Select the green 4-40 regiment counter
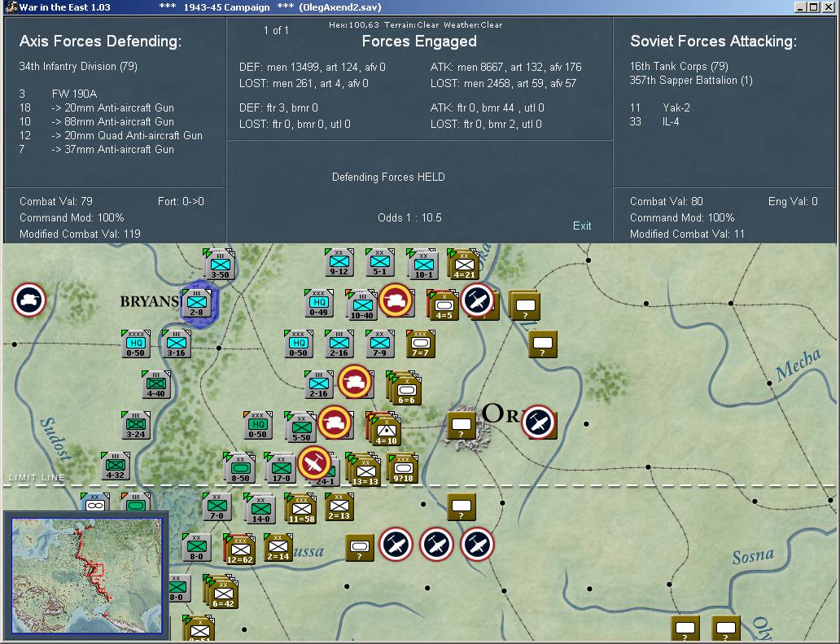 coord(156,384)
